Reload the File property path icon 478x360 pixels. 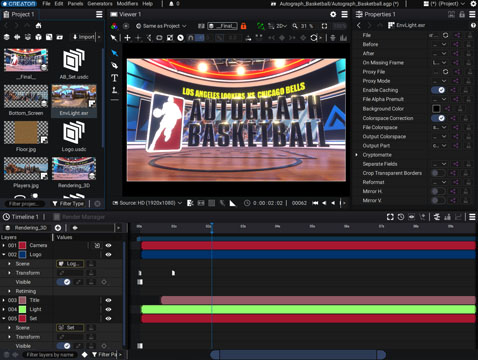445,35
